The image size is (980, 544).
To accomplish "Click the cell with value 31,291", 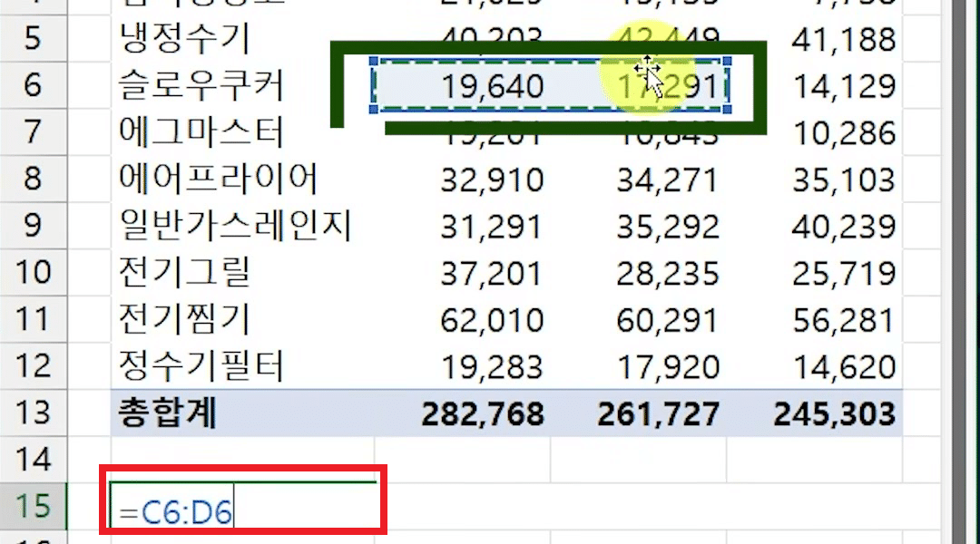I will click(x=463, y=226).
